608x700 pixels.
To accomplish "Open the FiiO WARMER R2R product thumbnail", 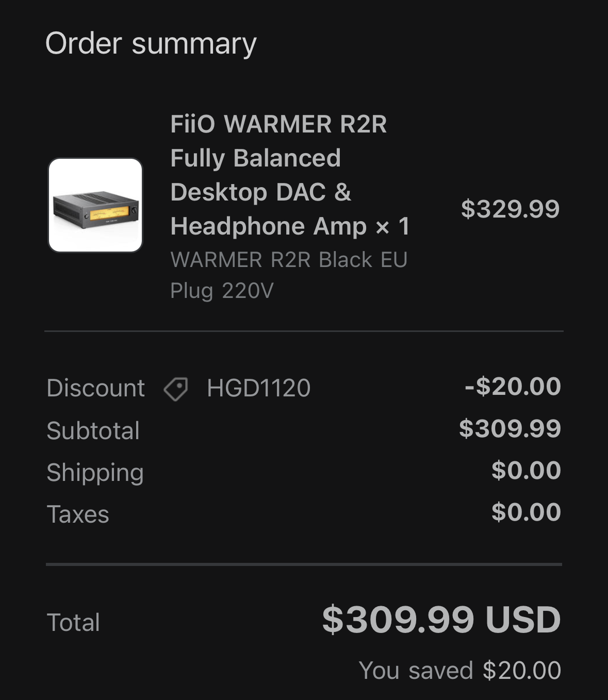I will click(95, 205).
